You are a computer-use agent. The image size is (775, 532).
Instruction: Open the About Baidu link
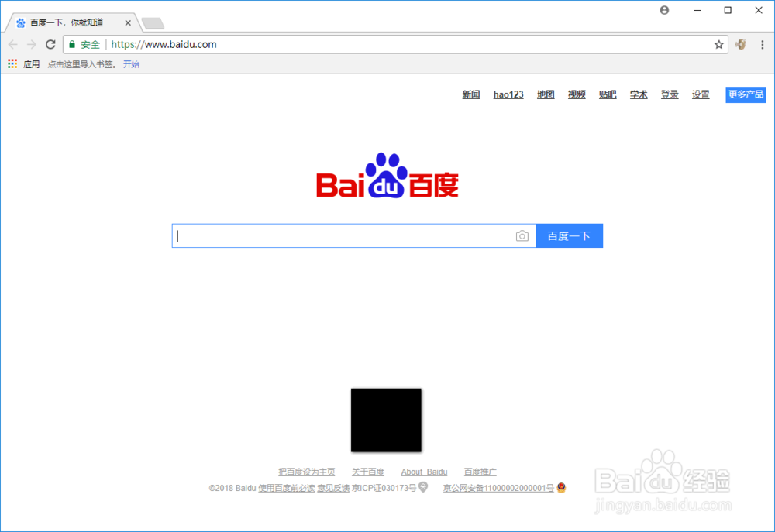tap(424, 472)
